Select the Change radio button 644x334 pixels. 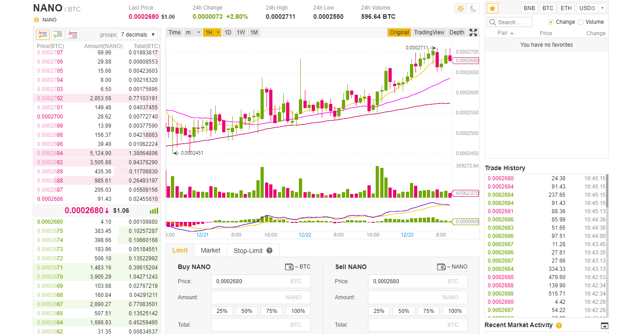(x=551, y=22)
